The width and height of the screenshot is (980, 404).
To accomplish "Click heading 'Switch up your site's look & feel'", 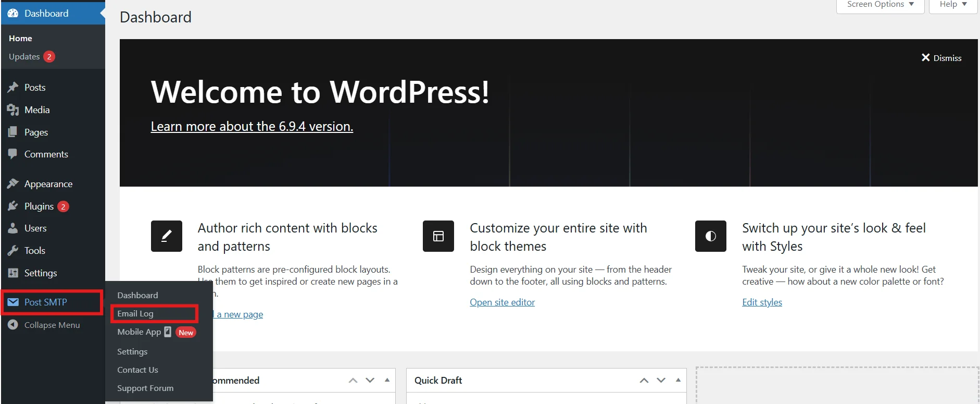I will [x=834, y=237].
